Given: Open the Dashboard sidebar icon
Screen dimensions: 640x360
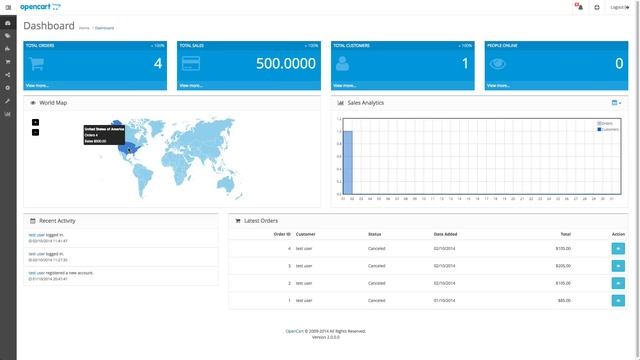Looking at the screenshot, I should coord(8,23).
